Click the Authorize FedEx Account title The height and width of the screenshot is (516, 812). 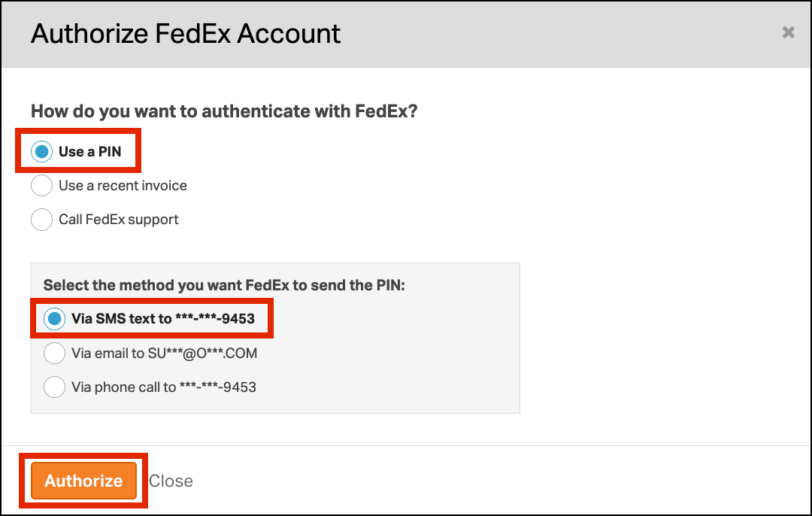[186, 34]
